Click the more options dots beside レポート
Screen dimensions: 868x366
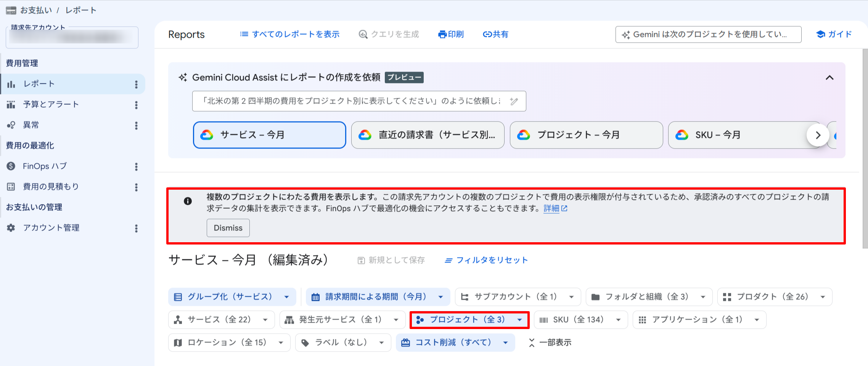(136, 84)
